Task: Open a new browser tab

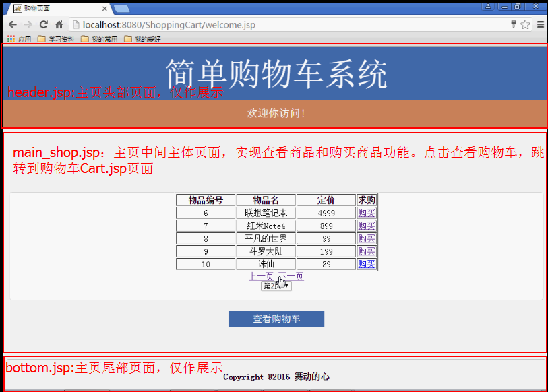Action: coord(121,9)
